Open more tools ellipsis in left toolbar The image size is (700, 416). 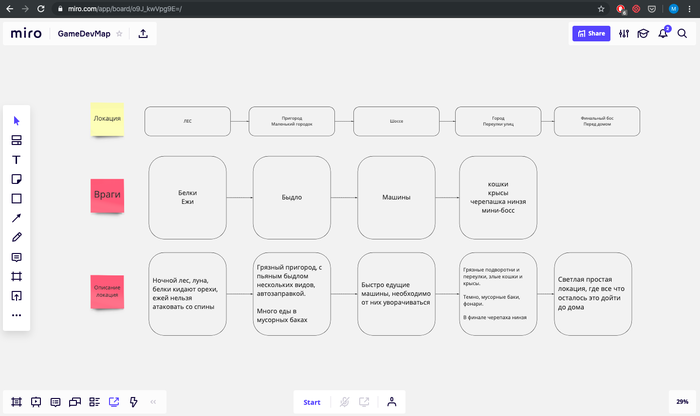(x=17, y=315)
